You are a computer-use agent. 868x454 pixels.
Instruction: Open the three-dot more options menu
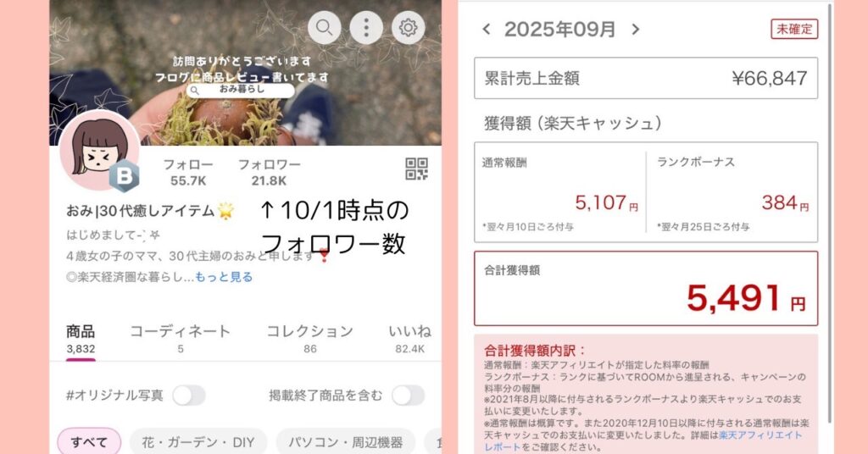[366, 27]
